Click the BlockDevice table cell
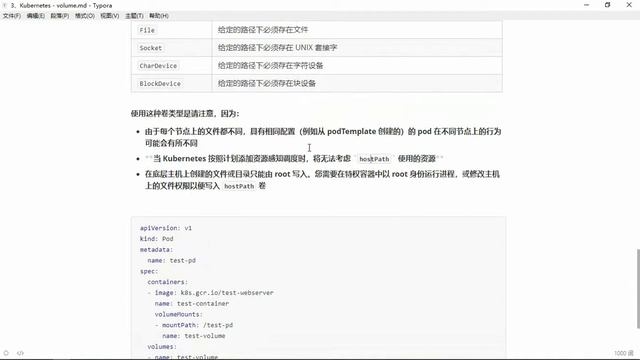 (171, 83)
